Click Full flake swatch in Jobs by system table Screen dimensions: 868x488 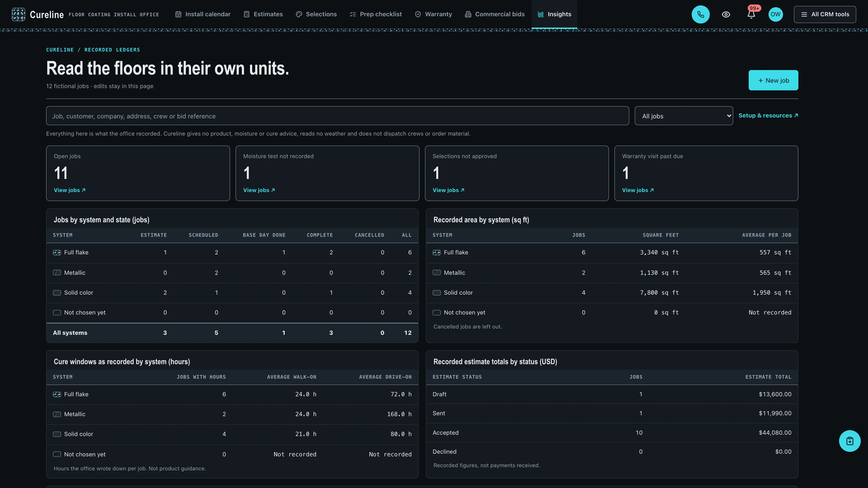57,253
